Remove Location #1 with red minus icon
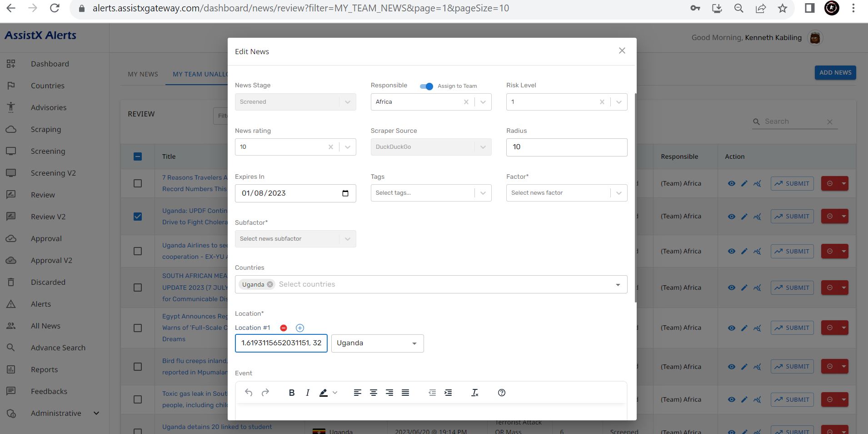This screenshot has width=868, height=434. [x=284, y=328]
